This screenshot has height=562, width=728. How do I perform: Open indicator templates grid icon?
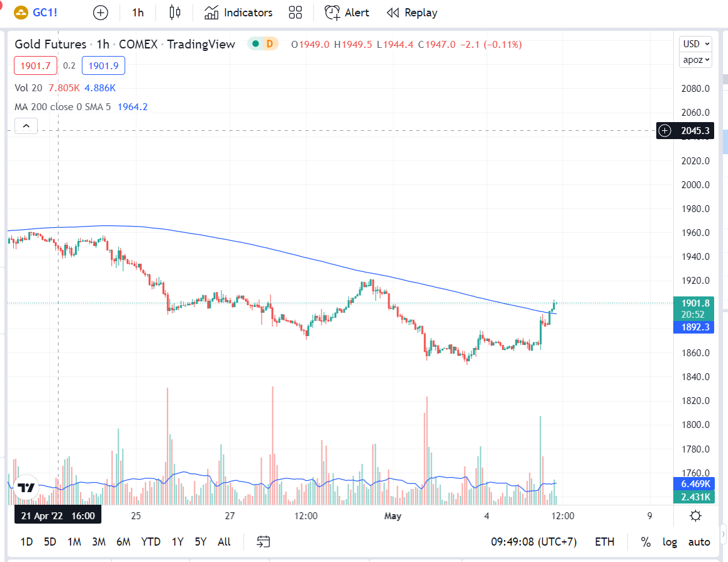295,13
